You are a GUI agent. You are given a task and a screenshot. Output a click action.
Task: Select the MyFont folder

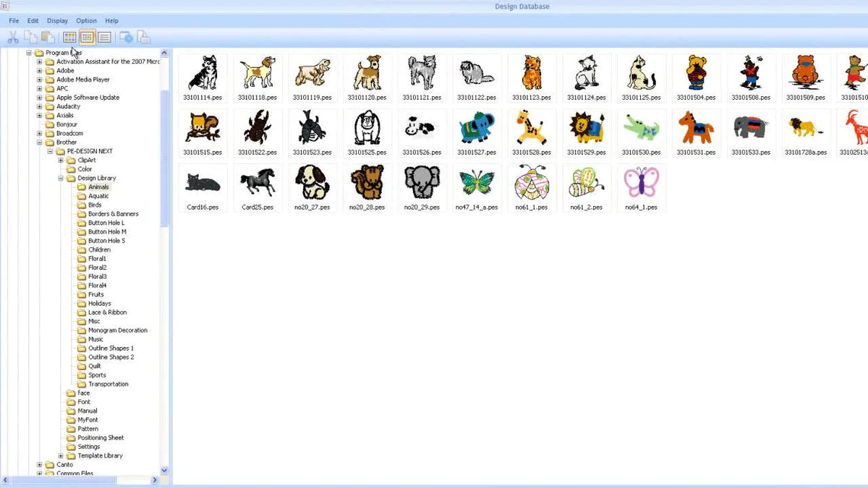(88, 419)
